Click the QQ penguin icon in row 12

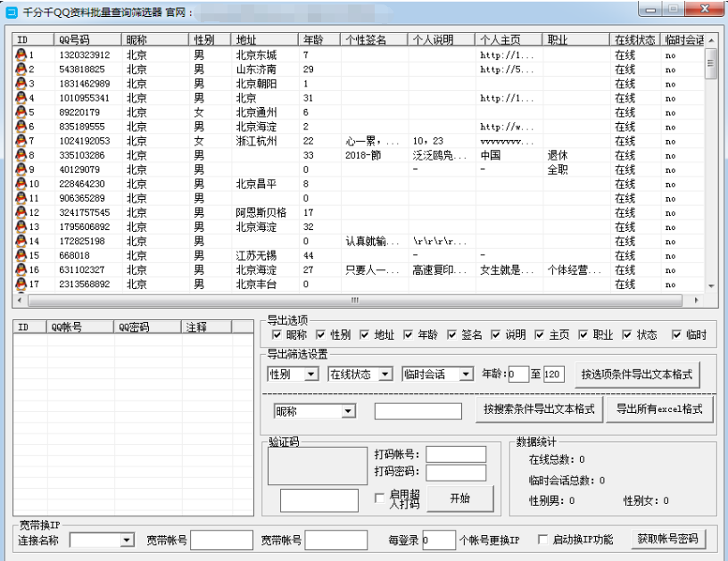[x=21, y=212]
